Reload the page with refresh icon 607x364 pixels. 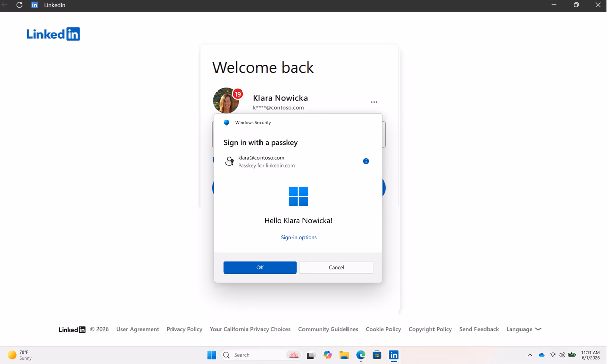[19, 5]
